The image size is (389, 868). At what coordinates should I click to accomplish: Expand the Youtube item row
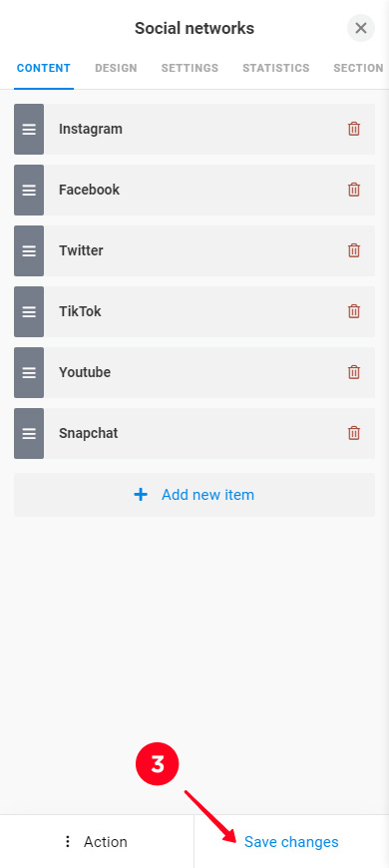194,372
